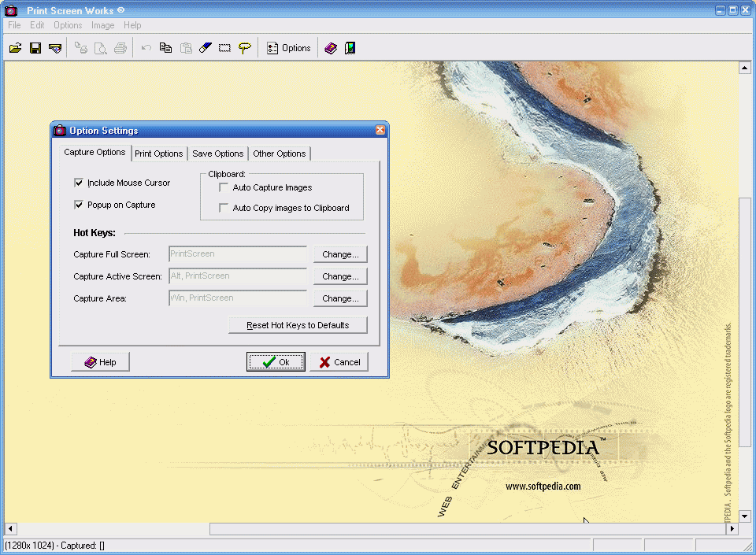Click the Capture Active Screen hotkey field
This screenshot has height=555, width=756.
tap(238, 276)
